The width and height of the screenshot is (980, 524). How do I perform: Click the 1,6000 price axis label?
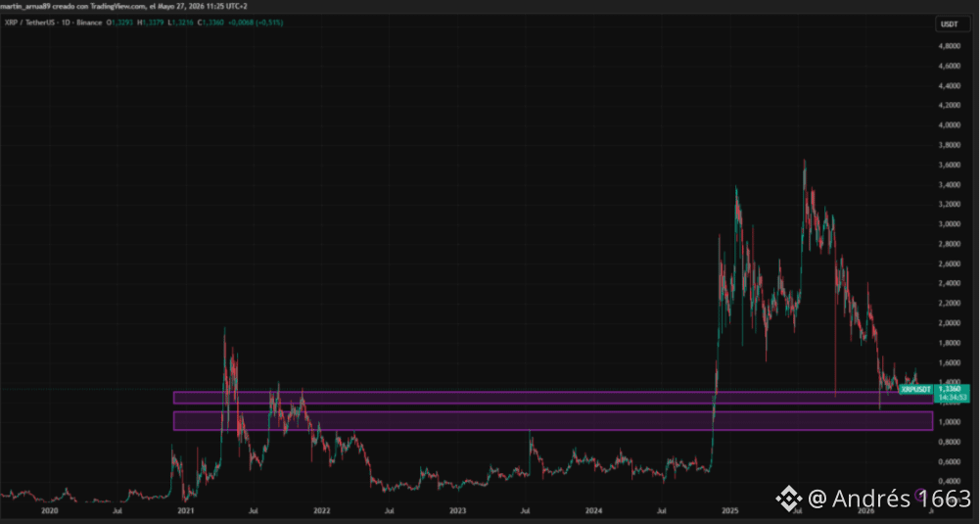[950, 362]
